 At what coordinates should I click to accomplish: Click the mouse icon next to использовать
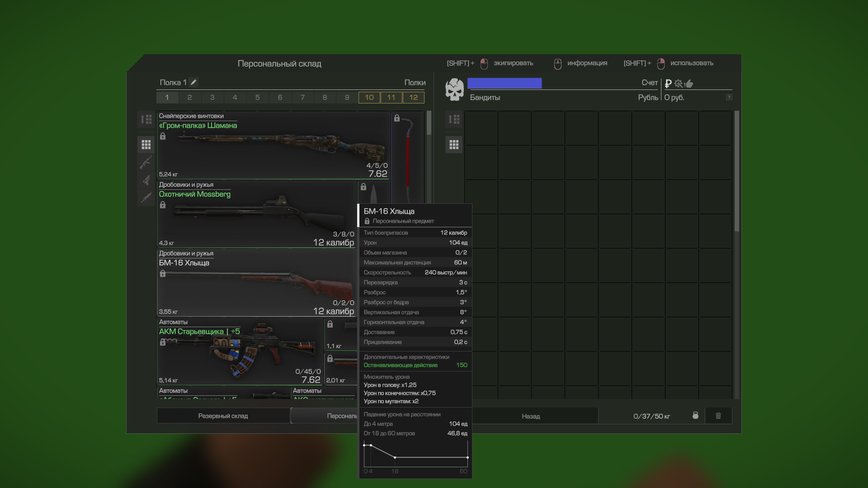coord(661,64)
